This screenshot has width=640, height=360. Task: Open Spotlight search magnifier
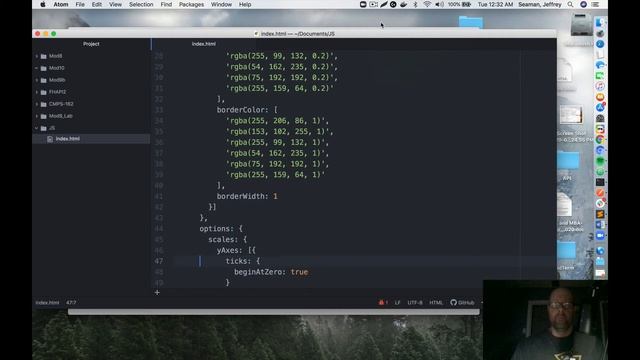pos(570,4)
